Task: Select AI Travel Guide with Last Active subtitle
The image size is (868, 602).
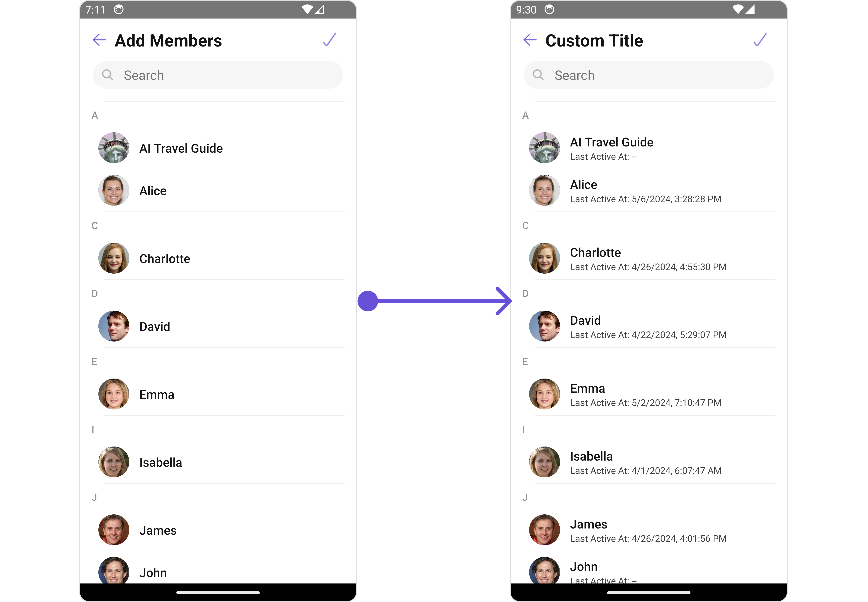Action: (648, 148)
